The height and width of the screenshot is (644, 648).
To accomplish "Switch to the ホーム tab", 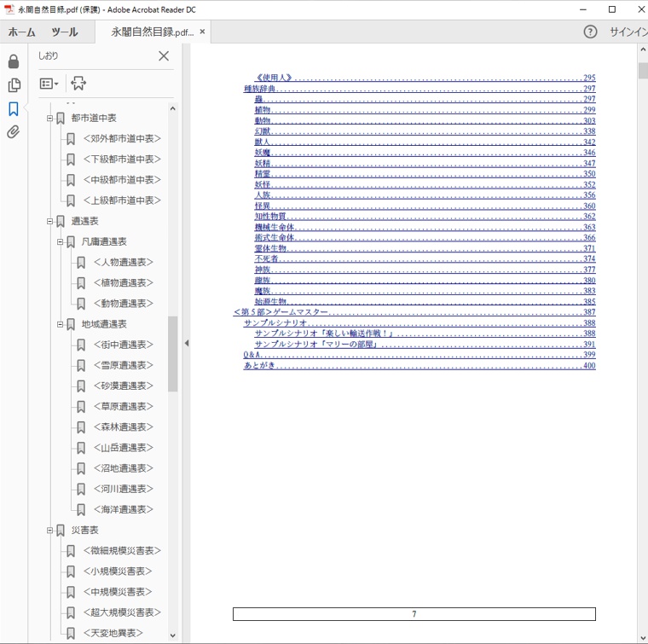I will [21, 32].
